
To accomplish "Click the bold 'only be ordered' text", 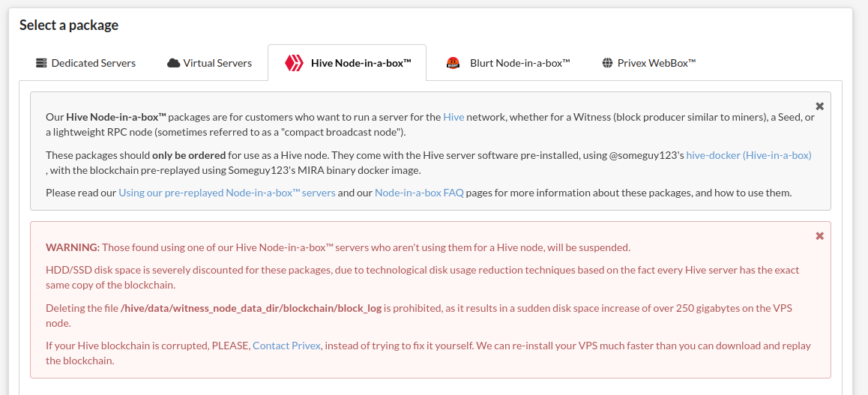I will point(189,155).
